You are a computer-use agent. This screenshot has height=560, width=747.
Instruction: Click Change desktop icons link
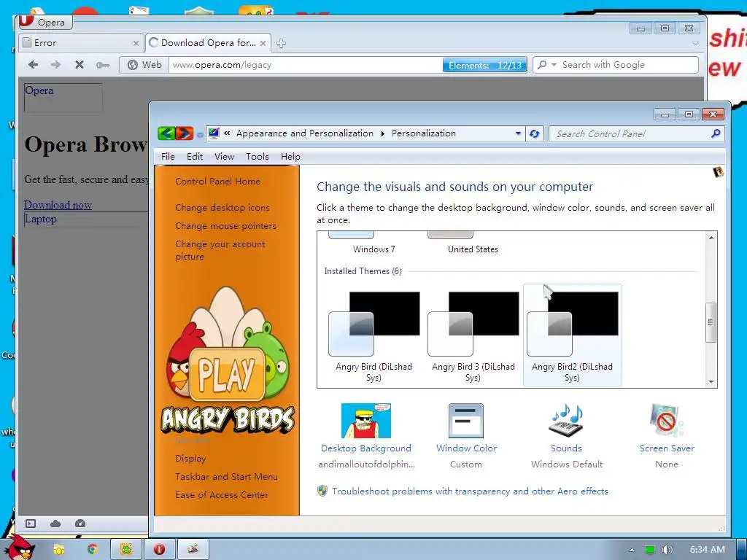222,208
